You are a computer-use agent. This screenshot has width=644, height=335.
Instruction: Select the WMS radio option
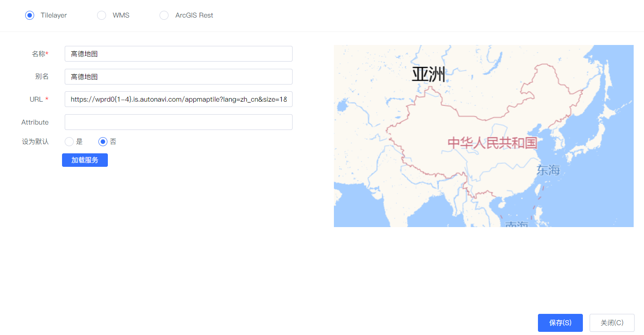coord(102,15)
